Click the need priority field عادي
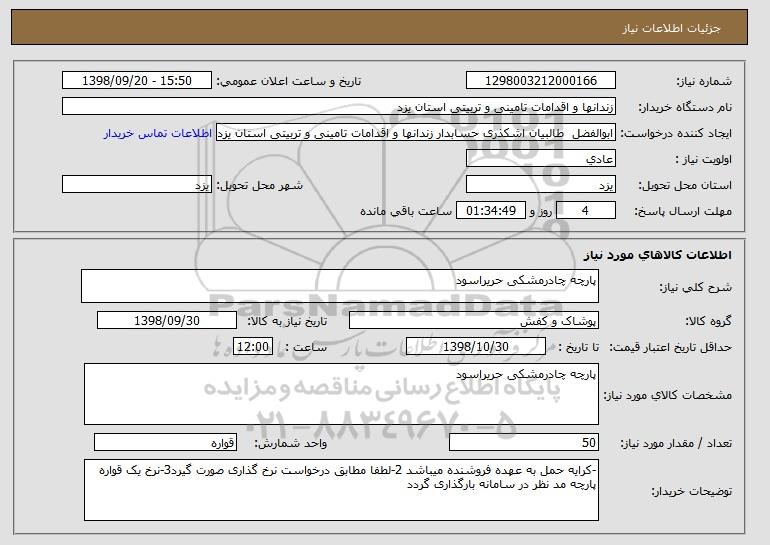 click(x=541, y=159)
